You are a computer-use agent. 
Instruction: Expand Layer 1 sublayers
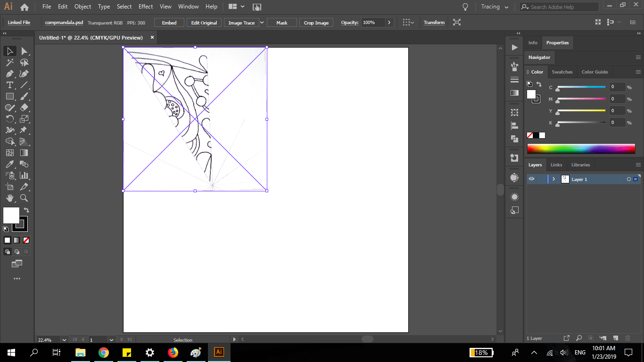[x=553, y=179]
